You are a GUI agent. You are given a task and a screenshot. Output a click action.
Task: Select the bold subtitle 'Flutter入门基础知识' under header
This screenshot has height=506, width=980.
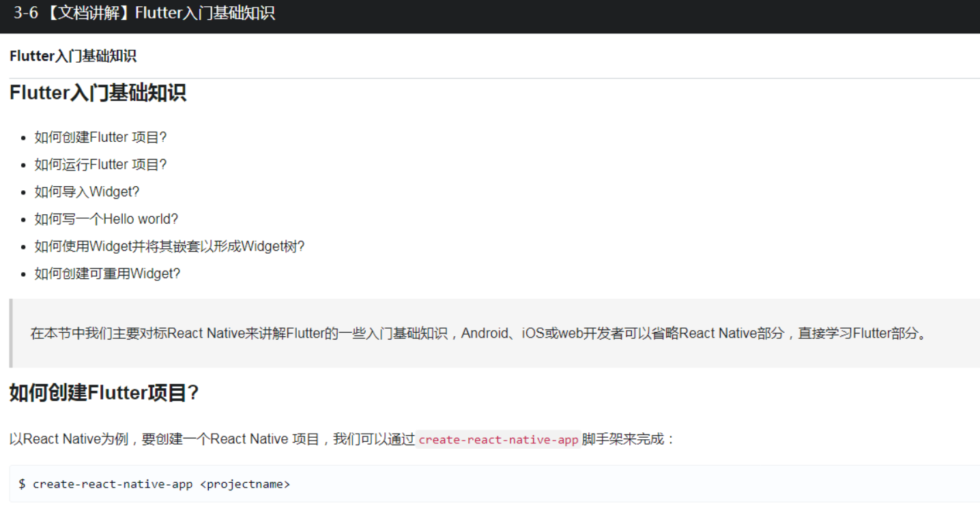coord(73,56)
